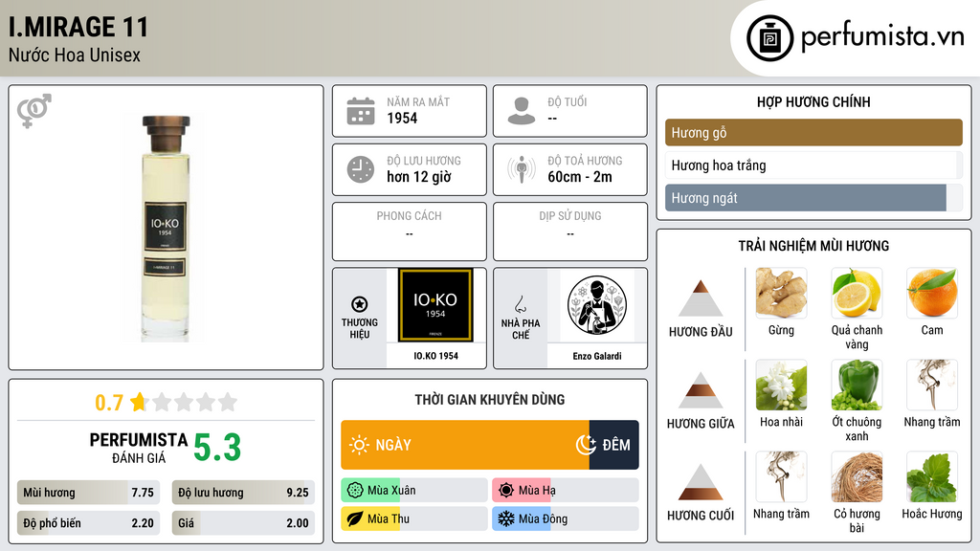
Task: Click the Hương ngát accord bar
Action: pos(813,197)
